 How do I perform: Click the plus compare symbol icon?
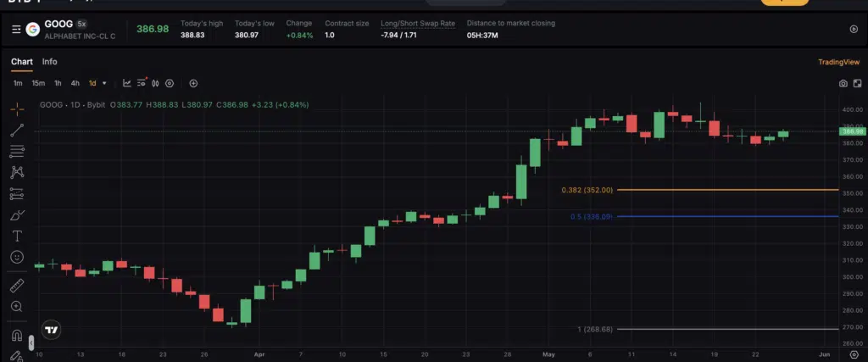click(x=193, y=83)
